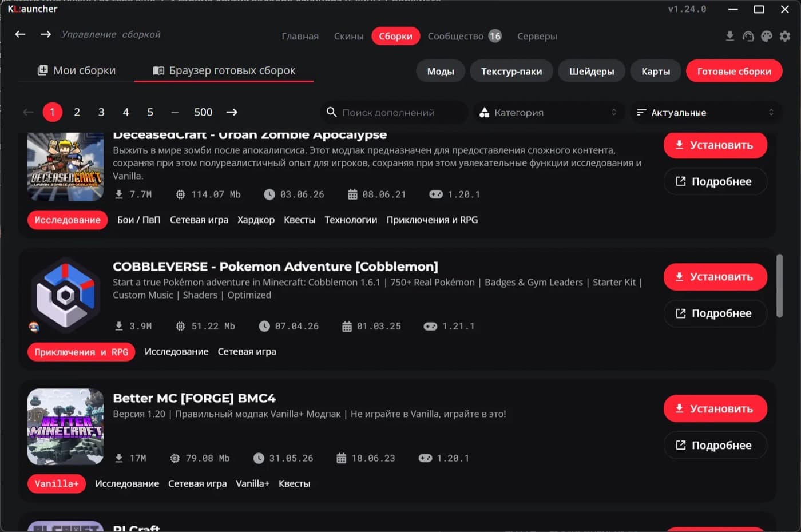Click COBBLEVERSE's red Приключения и RPG tag
This screenshot has height=532, width=801.
(81, 352)
